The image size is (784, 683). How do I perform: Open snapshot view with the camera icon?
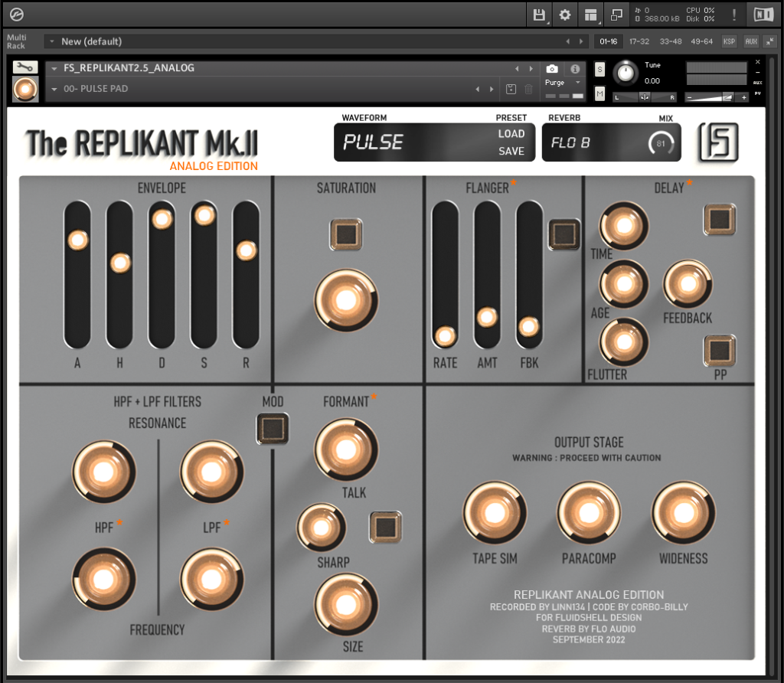(x=552, y=68)
